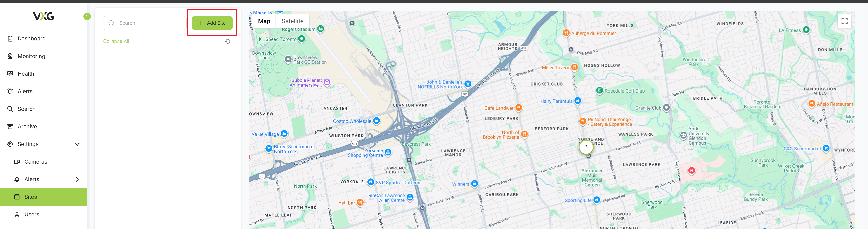Click Collapse All link
The image size is (868, 229).
[x=116, y=41]
